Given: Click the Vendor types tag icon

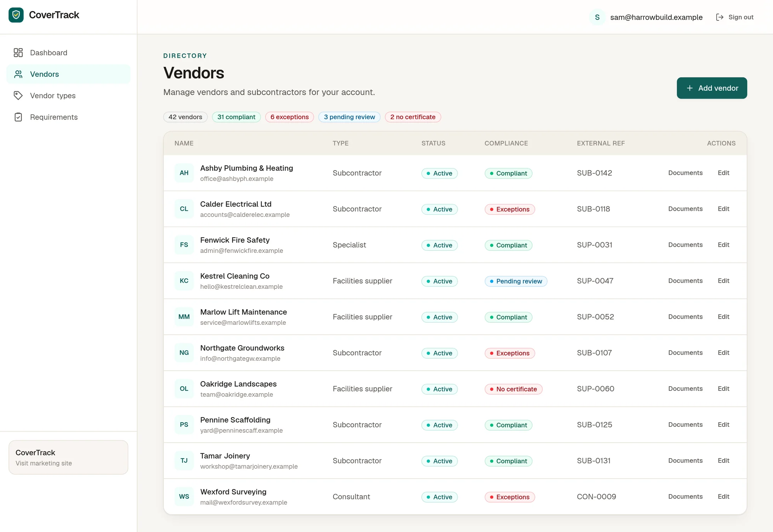Looking at the screenshot, I should tap(18, 95).
